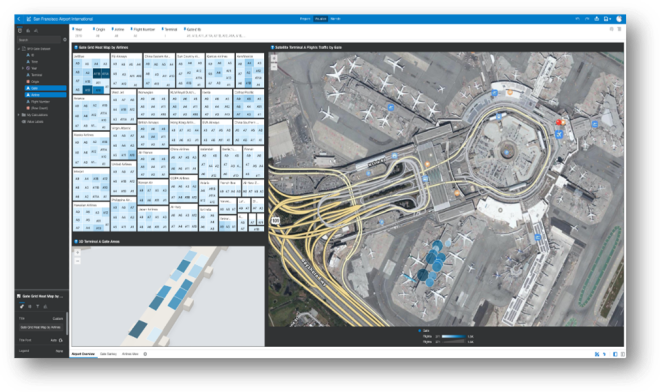Select the Airline data element
Screen dimensions: 660x392
click(x=45, y=95)
